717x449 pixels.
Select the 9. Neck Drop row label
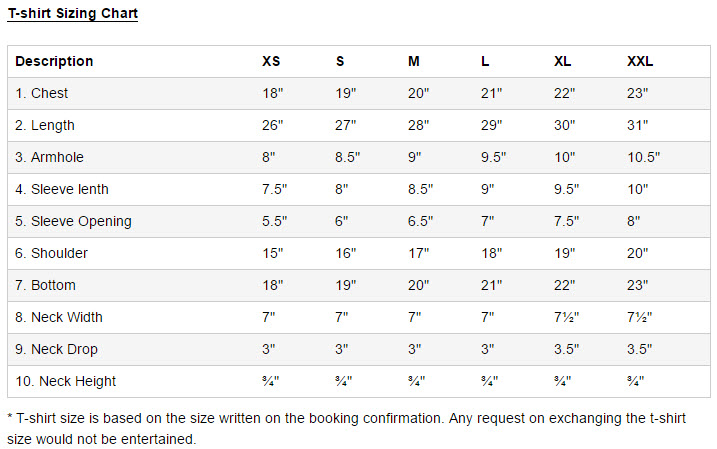56,349
